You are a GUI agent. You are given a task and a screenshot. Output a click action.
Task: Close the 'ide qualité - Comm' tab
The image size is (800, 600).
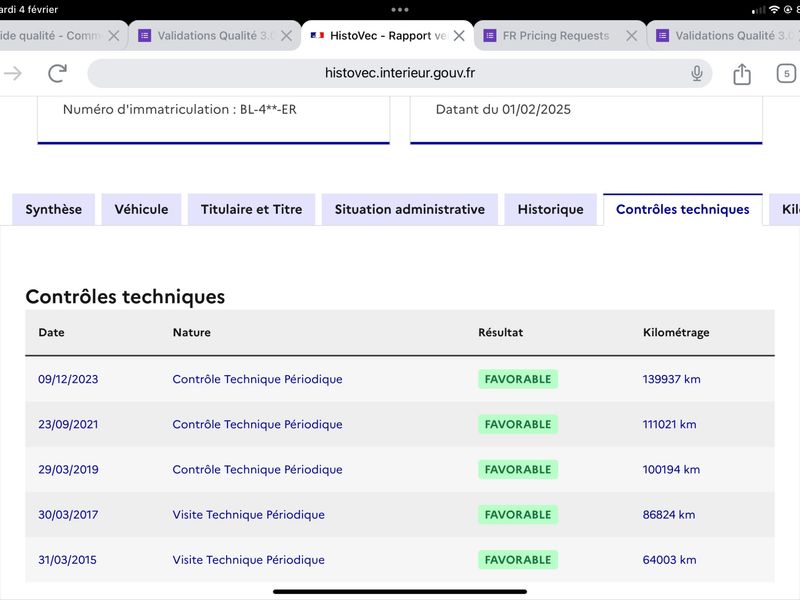click(114, 36)
